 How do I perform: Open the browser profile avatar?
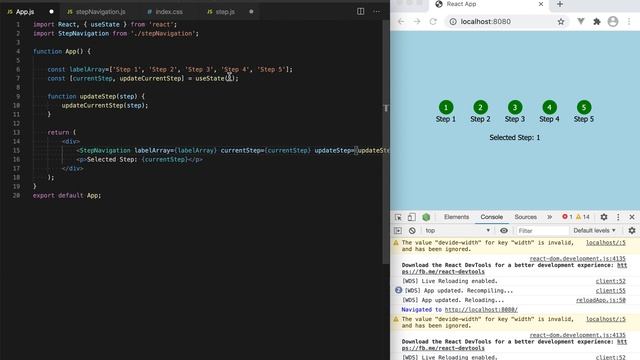[613, 22]
